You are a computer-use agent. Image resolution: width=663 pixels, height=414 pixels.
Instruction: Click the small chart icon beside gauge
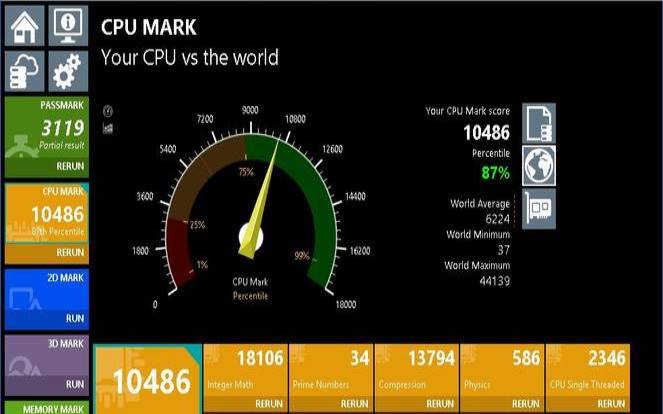108,128
